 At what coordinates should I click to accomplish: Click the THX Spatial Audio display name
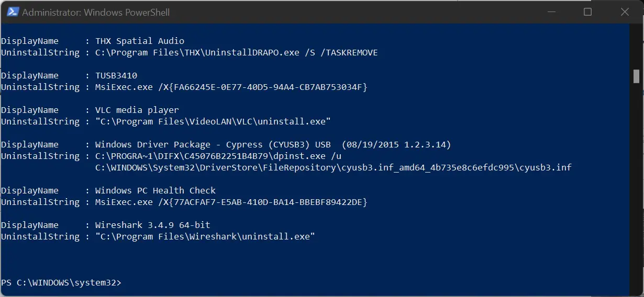[x=140, y=41]
